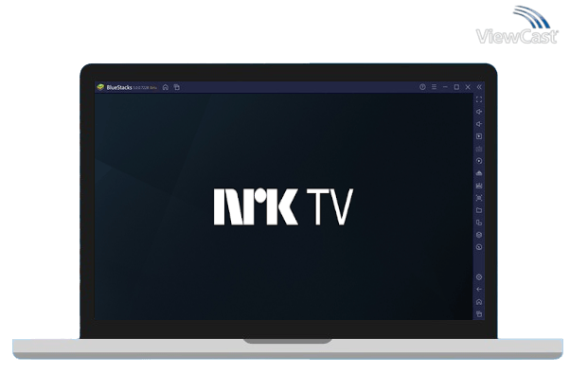Open the multi-window tabs icon beside title-bar Home
Viewport: 570px width, 392px height.
coord(177,87)
